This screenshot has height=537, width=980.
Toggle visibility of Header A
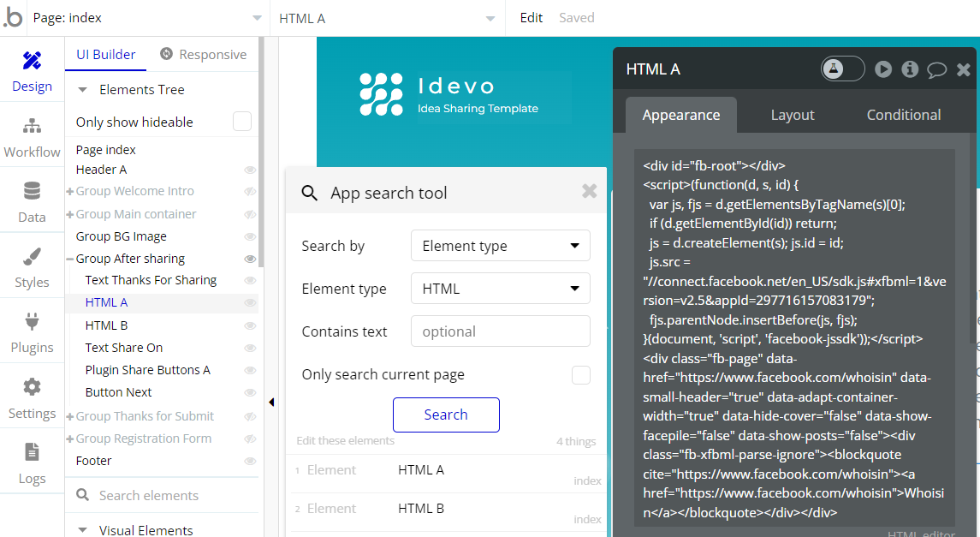pyautogui.click(x=250, y=170)
